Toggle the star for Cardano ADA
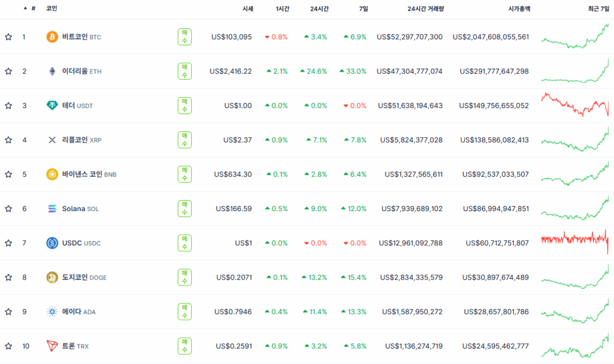 click(8, 312)
